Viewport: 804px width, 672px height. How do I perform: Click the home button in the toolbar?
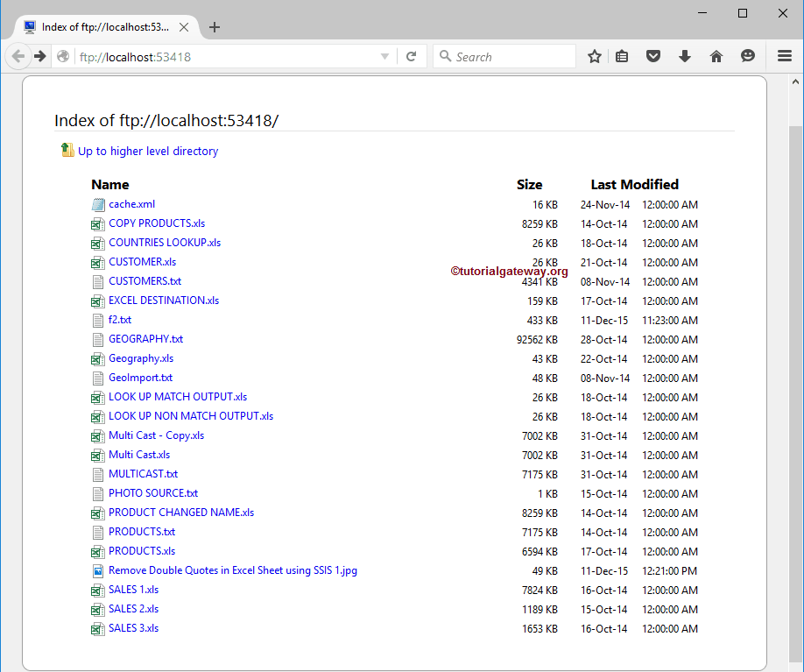coord(716,55)
